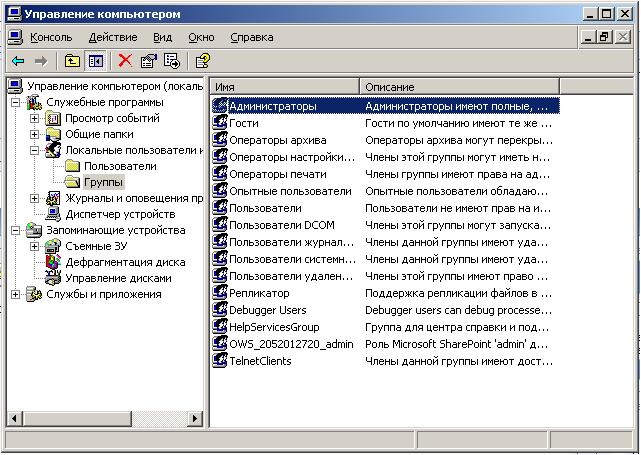Click the Up one level folder icon
The image size is (641, 455).
tap(72, 61)
